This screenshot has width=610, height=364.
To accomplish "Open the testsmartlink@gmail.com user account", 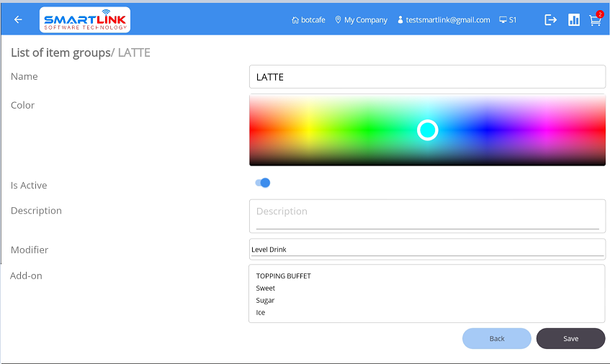I will pyautogui.click(x=443, y=20).
